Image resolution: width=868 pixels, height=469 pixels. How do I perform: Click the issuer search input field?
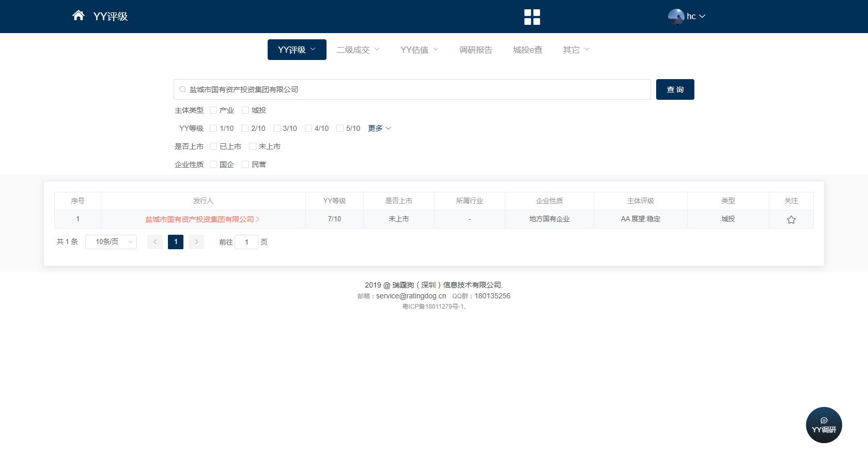coord(412,89)
